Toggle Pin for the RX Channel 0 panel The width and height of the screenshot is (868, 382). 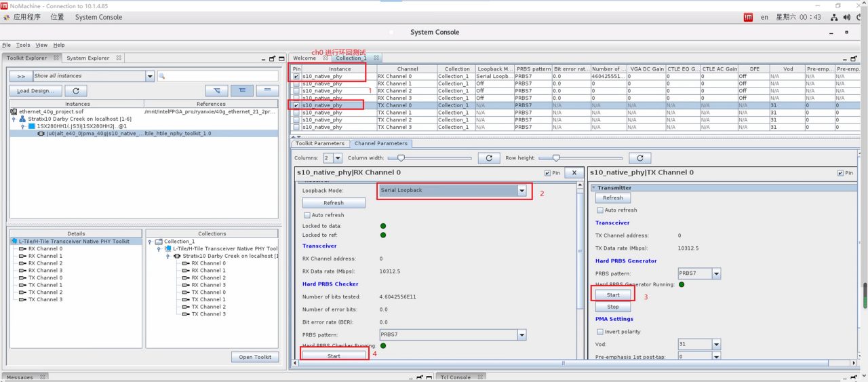pos(548,173)
